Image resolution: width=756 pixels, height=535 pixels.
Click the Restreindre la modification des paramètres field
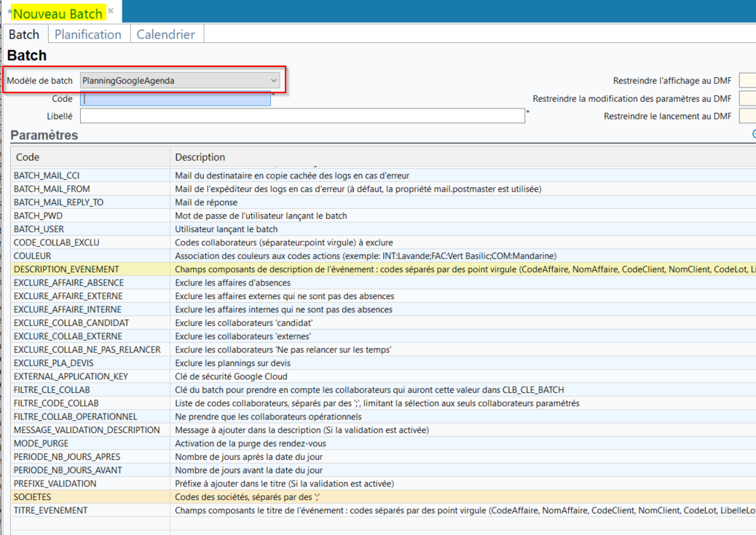point(747,99)
